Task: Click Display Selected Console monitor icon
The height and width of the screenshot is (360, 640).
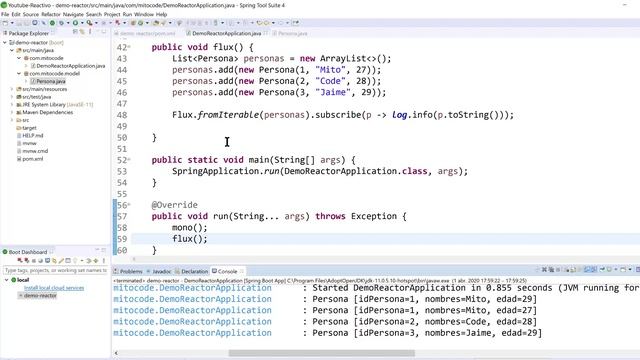Action: point(609,270)
